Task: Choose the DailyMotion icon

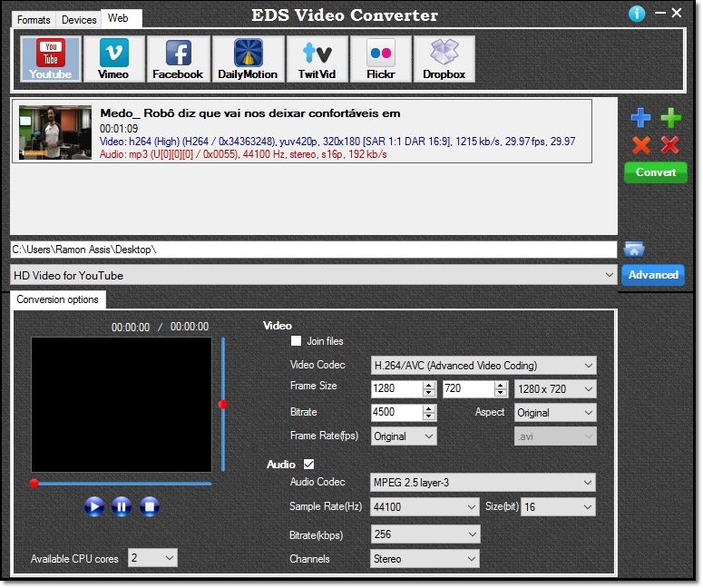Action: tap(248, 59)
